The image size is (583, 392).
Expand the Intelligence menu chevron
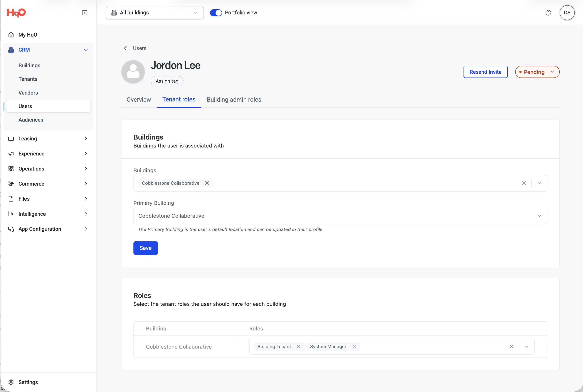[86, 214]
